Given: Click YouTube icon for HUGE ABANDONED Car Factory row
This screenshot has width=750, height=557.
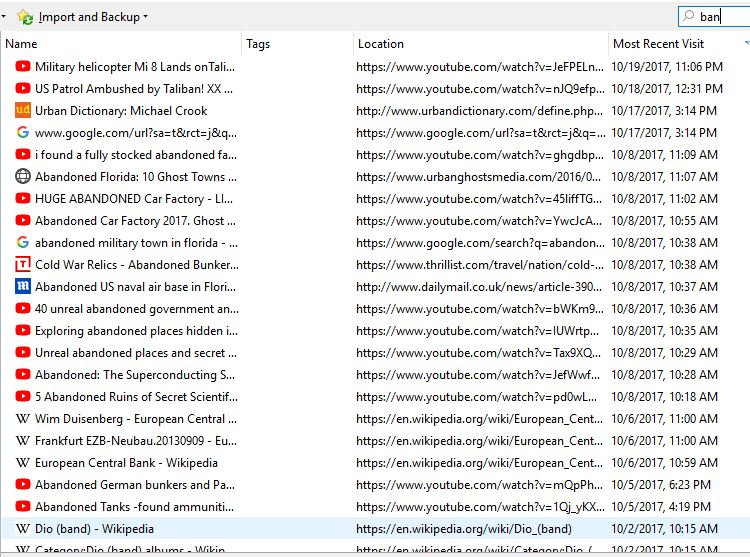Looking at the screenshot, I should [x=22, y=198].
